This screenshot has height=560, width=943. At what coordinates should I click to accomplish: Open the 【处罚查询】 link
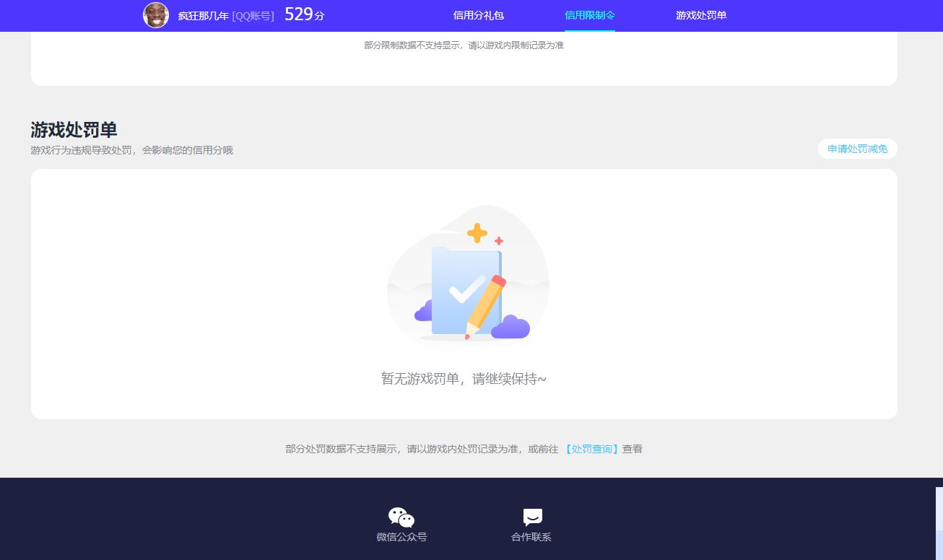pos(591,449)
